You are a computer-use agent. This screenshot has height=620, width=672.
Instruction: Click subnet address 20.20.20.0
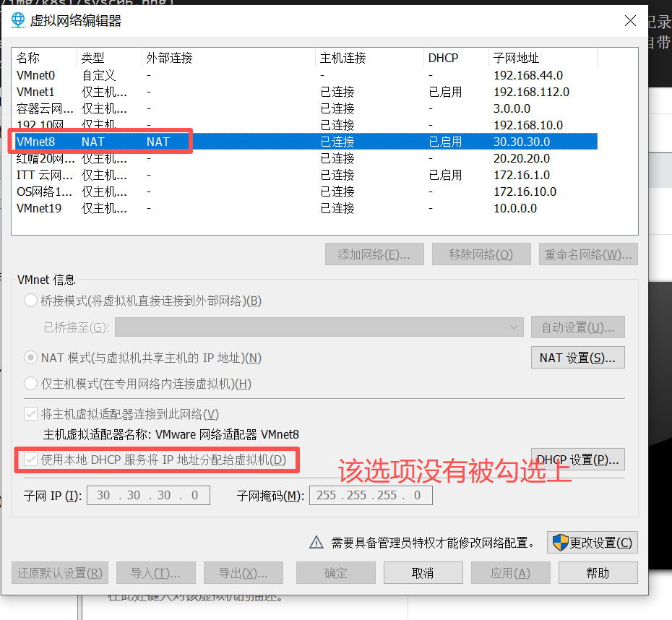tap(522, 158)
